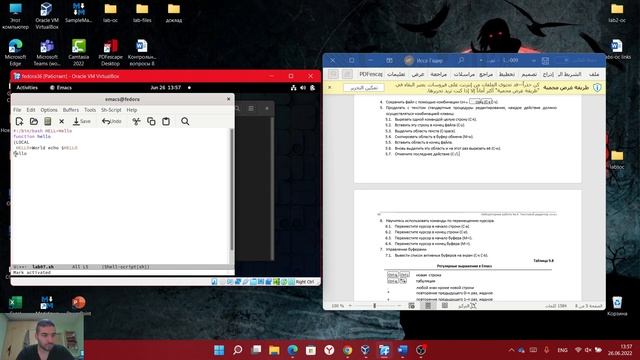
Task: Select Word read mode view icon
Action: pos(444,306)
